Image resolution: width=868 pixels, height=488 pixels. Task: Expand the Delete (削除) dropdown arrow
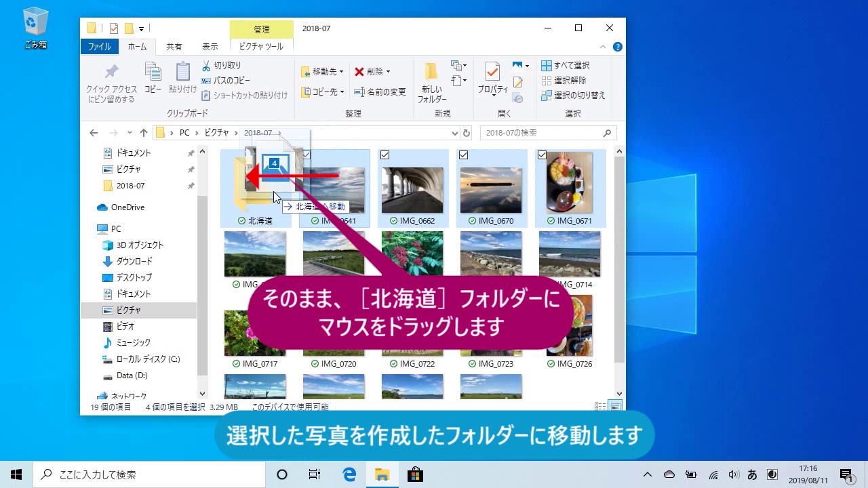coord(388,71)
